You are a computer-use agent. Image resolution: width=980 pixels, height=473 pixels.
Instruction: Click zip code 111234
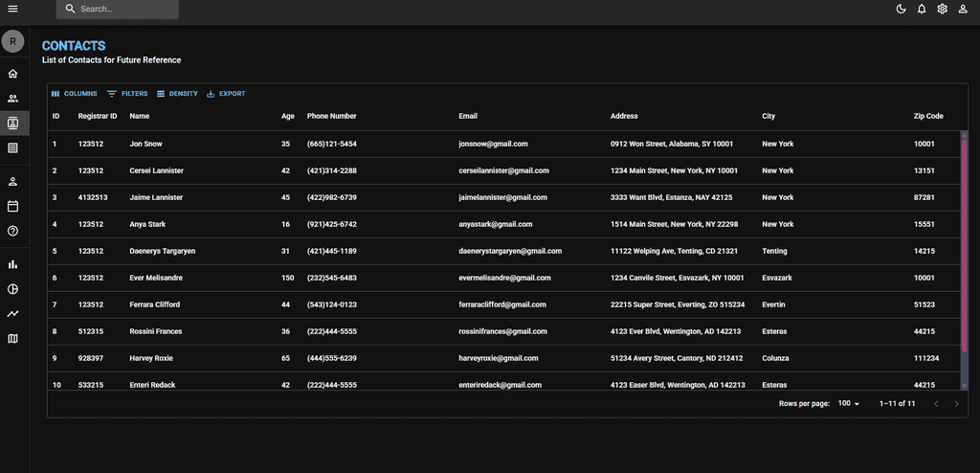[x=925, y=358]
